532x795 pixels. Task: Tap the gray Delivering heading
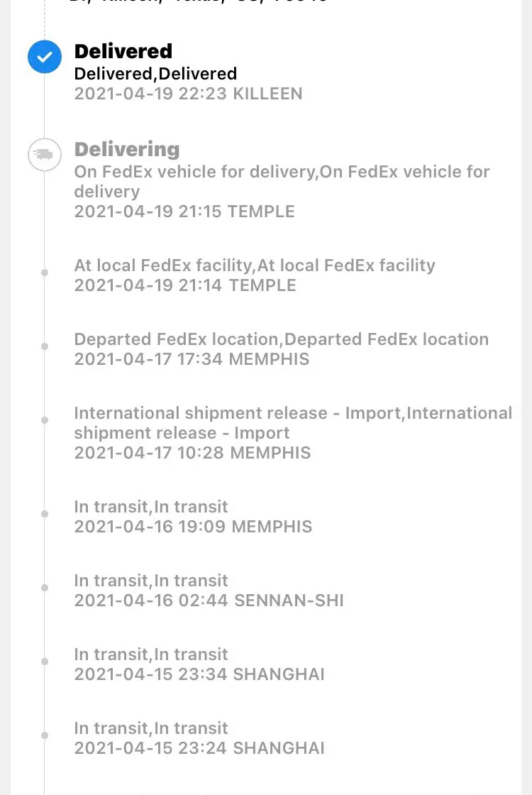click(127, 149)
